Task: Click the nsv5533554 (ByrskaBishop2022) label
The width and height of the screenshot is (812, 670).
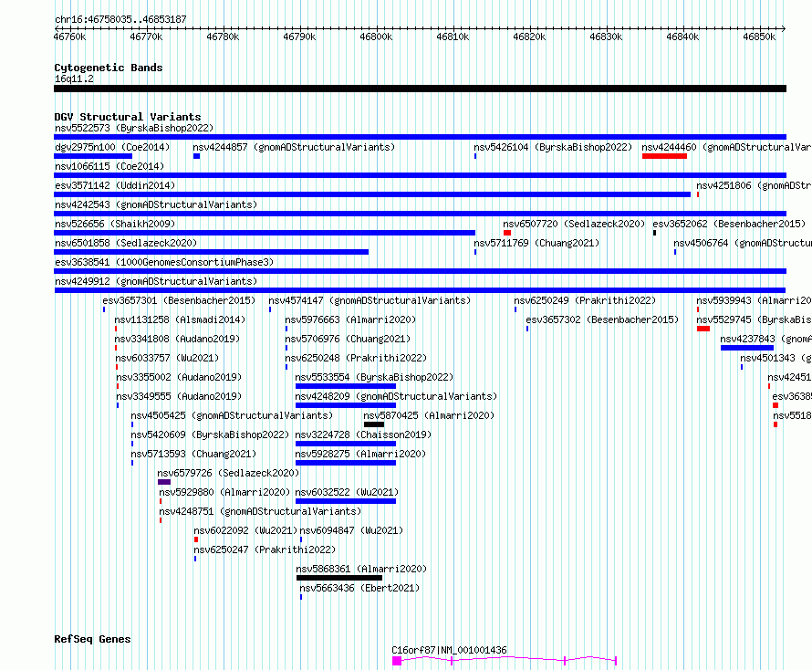Action: pyautogui.click(x=374, y=377)
